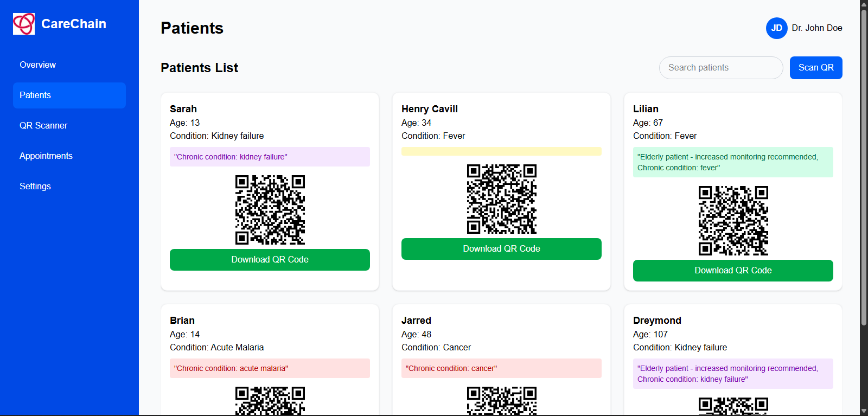Viewport: 868px width, 416px height.
Task: Click "Age: 67" on Lilian's card
Action: 648,123
